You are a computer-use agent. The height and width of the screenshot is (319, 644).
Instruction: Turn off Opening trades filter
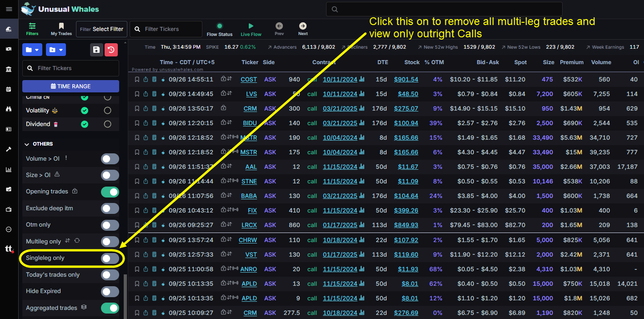pos(110,192)
